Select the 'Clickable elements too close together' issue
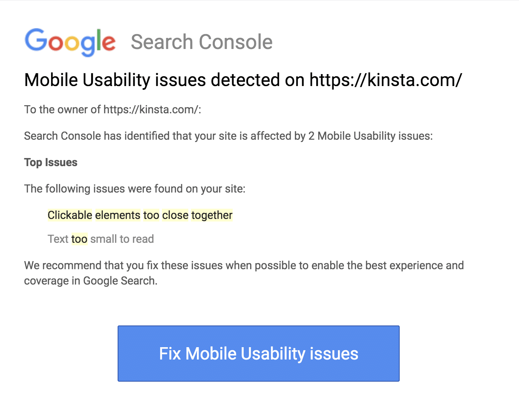The width and height of the screenshot is (519, 420). 140,215
